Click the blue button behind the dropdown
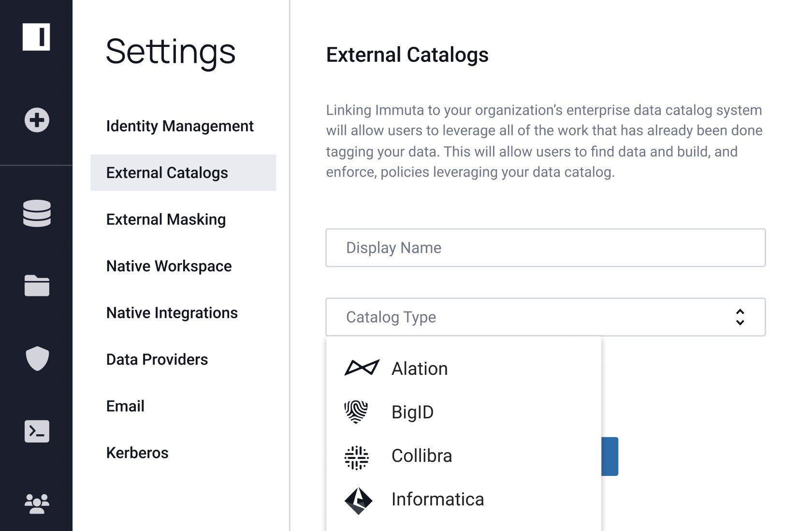This screenshot has width=812, height=531. [610, 457]
